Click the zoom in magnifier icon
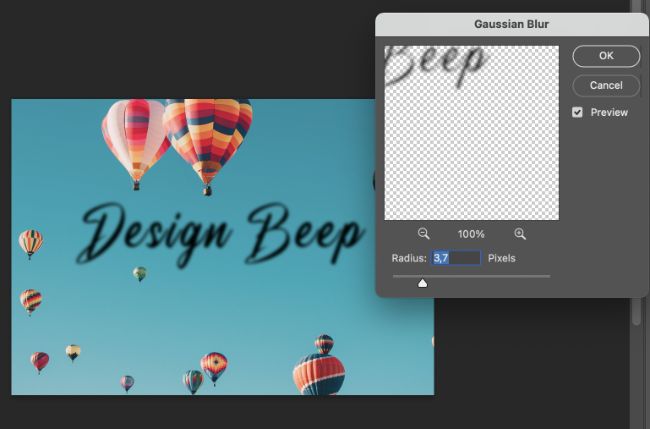 [x=519, y=233]
